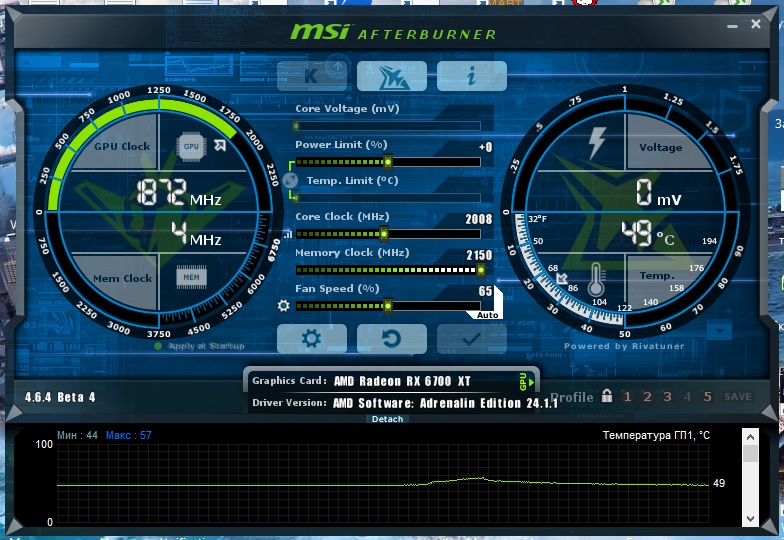Click the MEM chip icon
This screenshot has height=540, width=784.
191,277
